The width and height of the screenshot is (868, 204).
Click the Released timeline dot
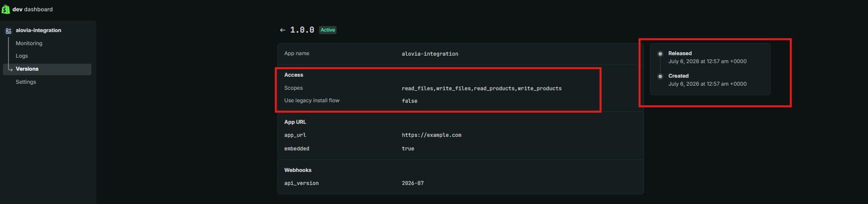[x=660, y=54]
